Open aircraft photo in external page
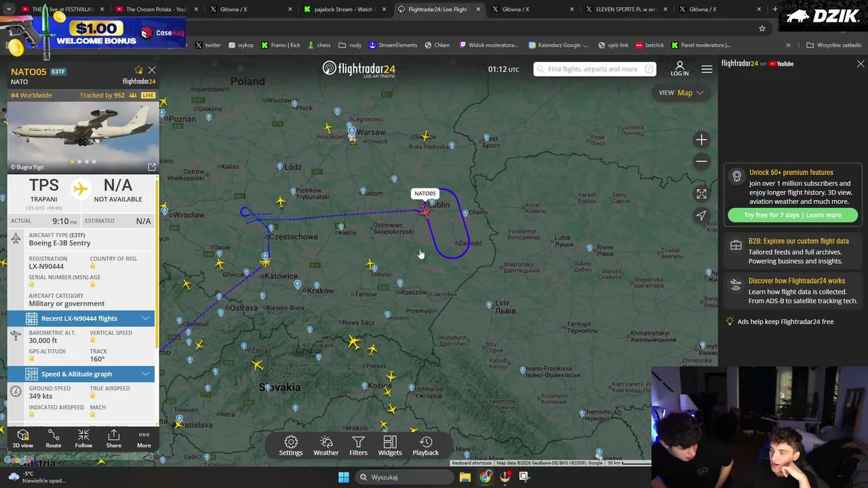868x488 pixels. pyautogui.click(x=152, y=167)
